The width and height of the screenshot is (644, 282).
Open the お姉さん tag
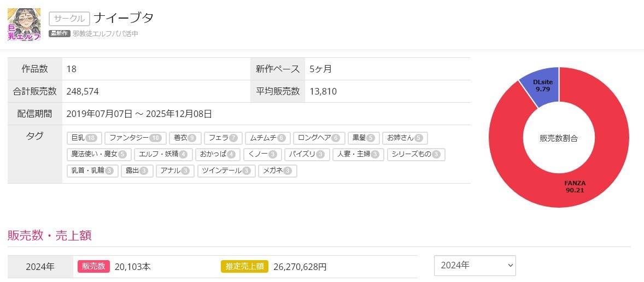pos(404,138)
